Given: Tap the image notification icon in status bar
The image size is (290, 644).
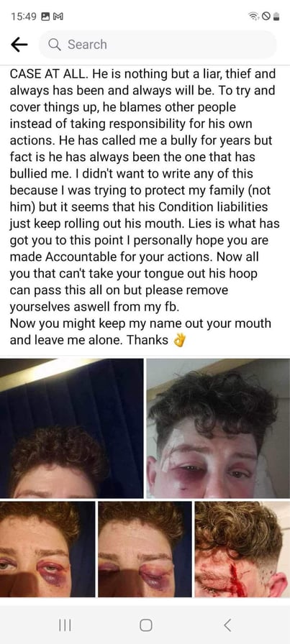Looking at the screenshot, I should (x=45, y=17).
